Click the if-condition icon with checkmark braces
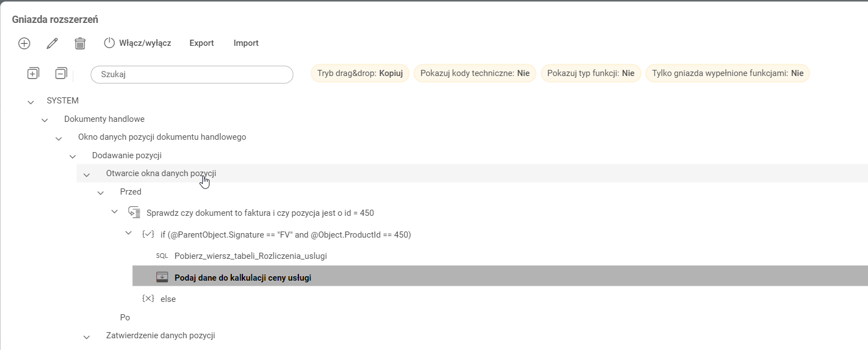Viewport: 868px width, 350px height. [148, 235]
